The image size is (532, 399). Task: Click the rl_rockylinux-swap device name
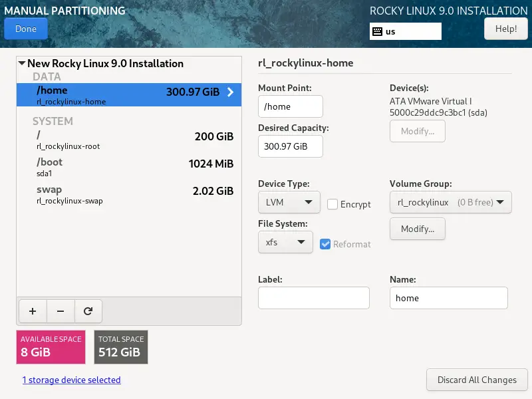[70, 201]
